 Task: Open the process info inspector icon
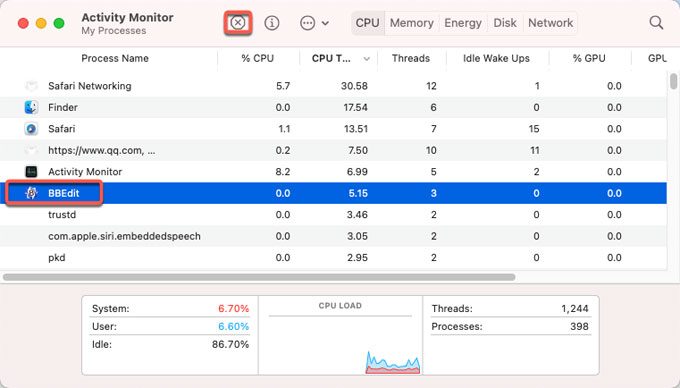(x=272, y=23)
